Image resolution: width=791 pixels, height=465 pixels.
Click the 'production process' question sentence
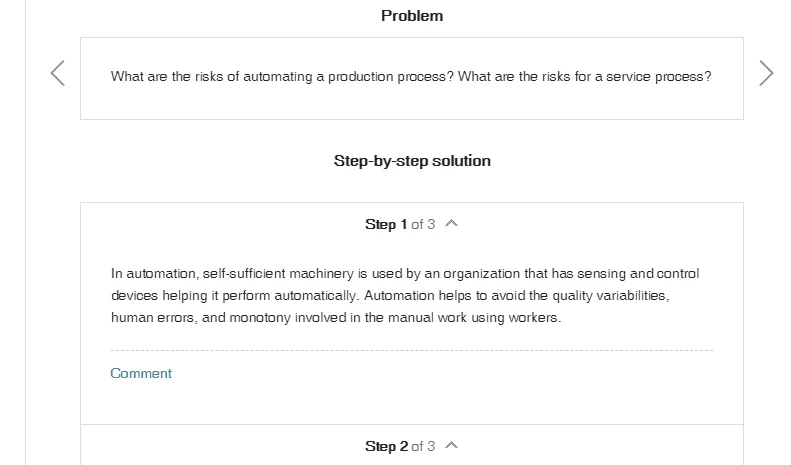point(282,77)
